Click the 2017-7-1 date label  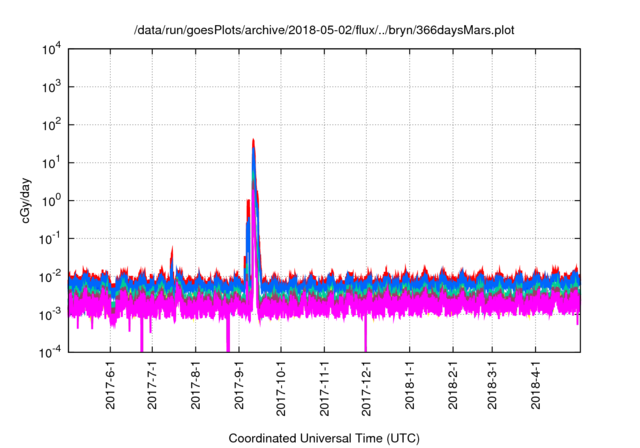pos(152,384)
